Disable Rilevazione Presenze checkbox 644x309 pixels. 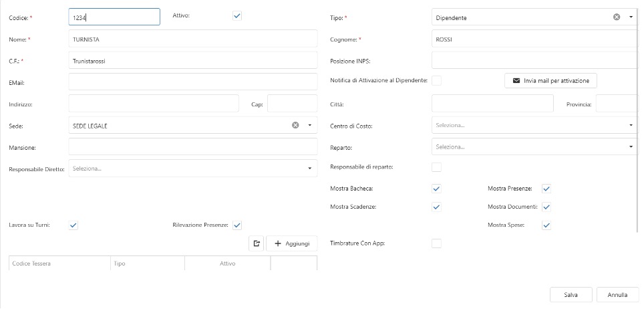(236, 225)
